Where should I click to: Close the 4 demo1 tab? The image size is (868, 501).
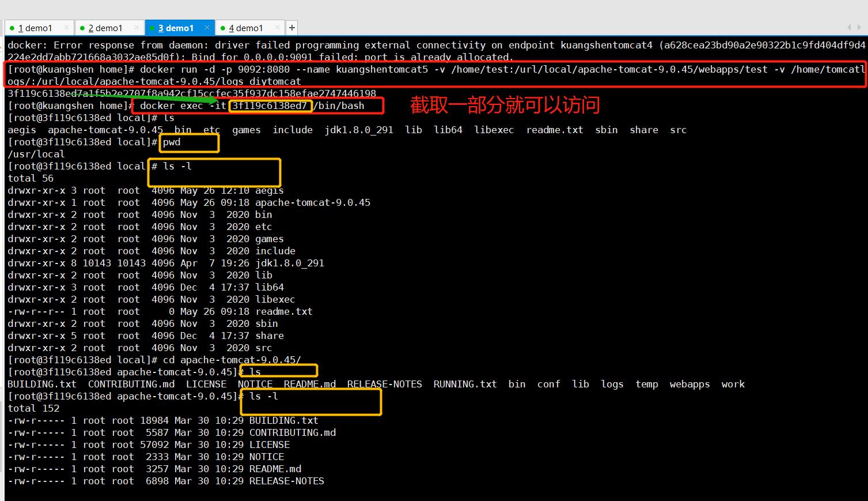pos(278,28)
